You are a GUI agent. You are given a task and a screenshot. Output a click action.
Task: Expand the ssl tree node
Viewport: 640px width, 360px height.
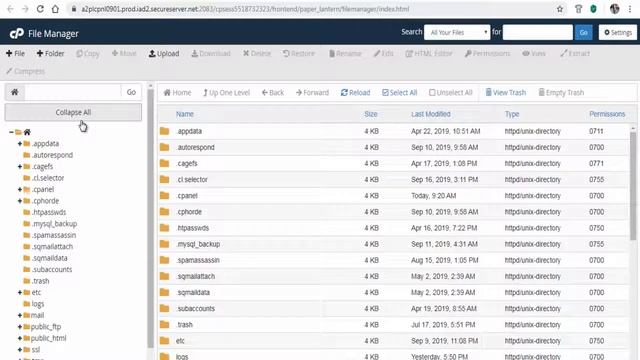click(x=20, y=349)
